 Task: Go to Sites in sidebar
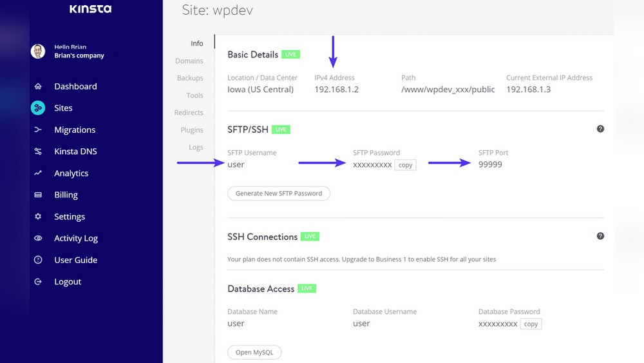(x=63, y=108)
